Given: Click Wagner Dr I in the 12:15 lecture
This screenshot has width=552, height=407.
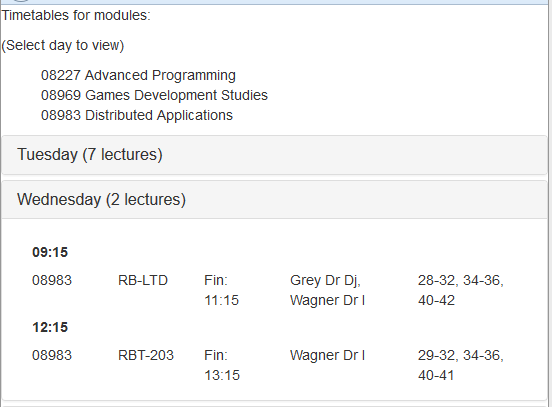Looking at the screenshot, I should [327, 356].
